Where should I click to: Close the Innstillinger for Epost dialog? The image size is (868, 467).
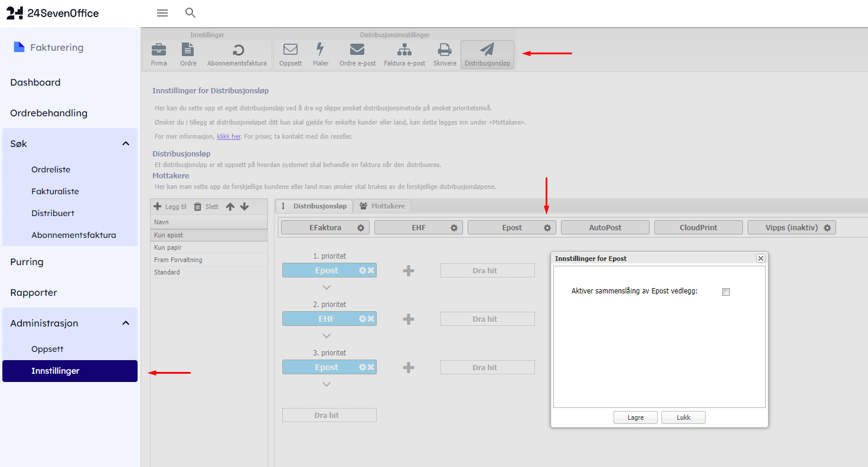[x=761, y=259]
